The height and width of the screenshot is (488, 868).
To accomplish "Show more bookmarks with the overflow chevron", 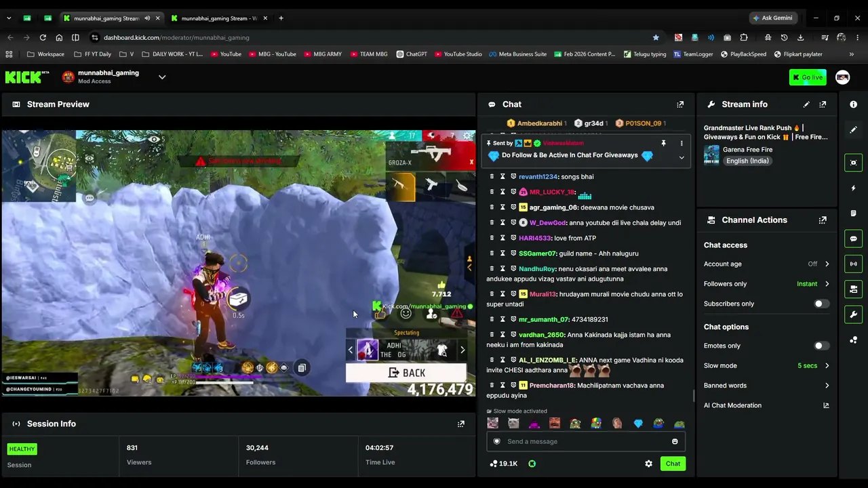I will point(852,54).
